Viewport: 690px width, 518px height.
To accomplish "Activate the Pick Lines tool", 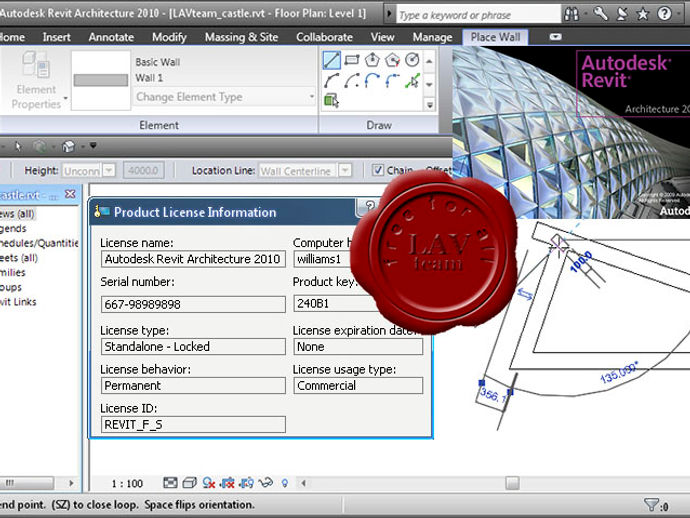I will (x=412, y=81).
